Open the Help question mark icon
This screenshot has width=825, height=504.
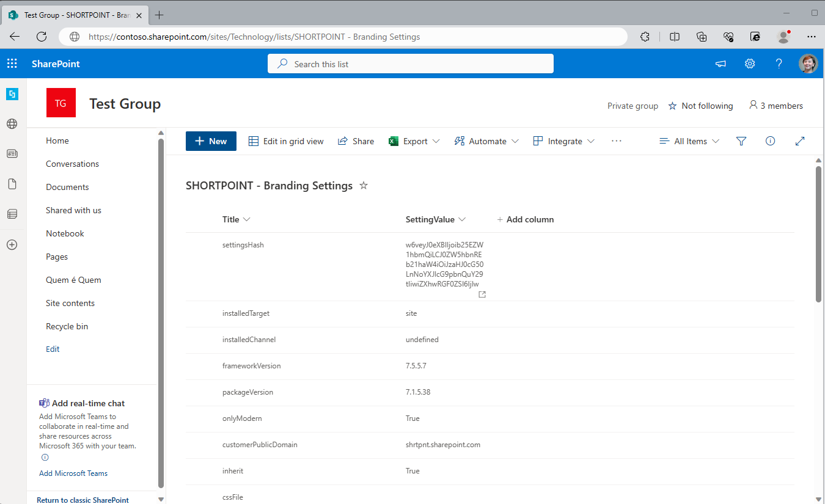click(779, 64)
